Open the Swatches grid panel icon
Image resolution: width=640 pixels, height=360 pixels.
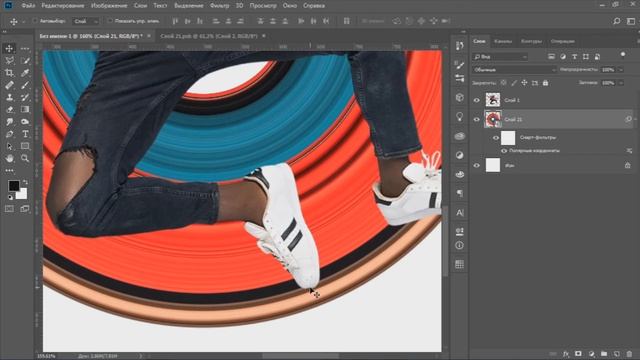click(x=460, y=264)
